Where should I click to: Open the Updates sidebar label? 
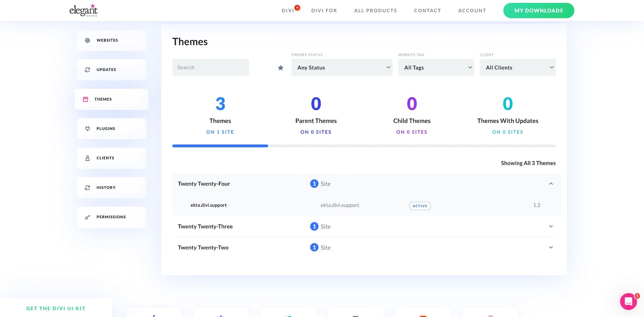click(106, 70)
